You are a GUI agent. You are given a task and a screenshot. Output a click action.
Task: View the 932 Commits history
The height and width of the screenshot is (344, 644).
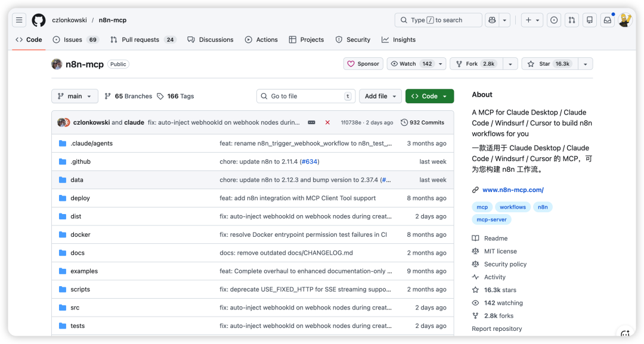click(423, 122)
